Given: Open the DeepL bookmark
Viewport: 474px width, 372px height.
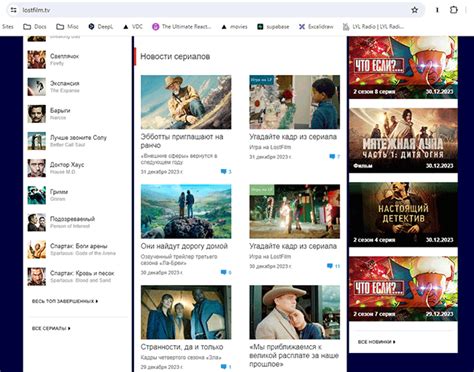Looking at the screenshot, I should [101, 27].
